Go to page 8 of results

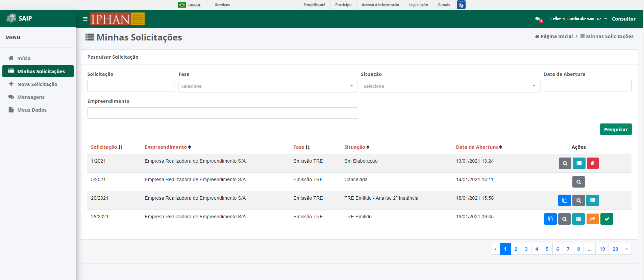click(x=578, y=249)
